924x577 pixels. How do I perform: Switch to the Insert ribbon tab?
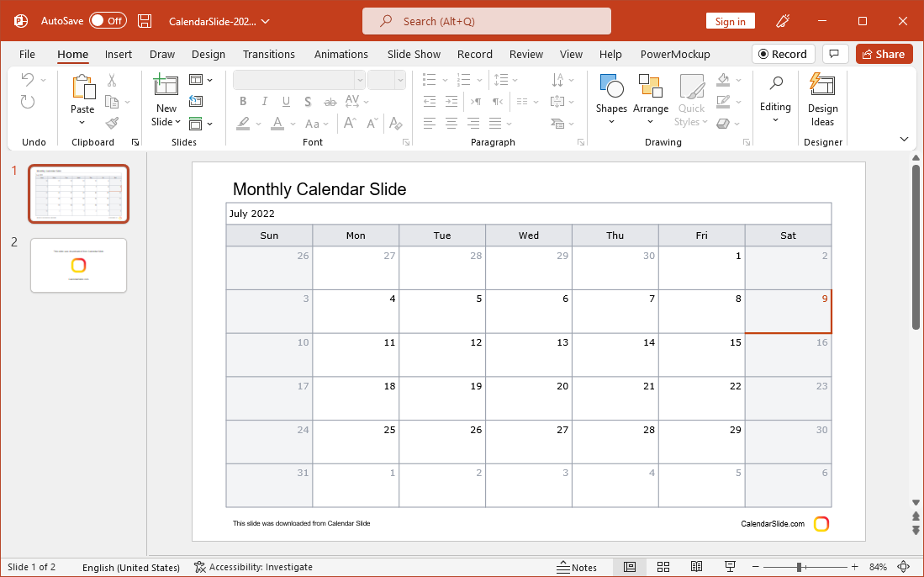point(118,54)
